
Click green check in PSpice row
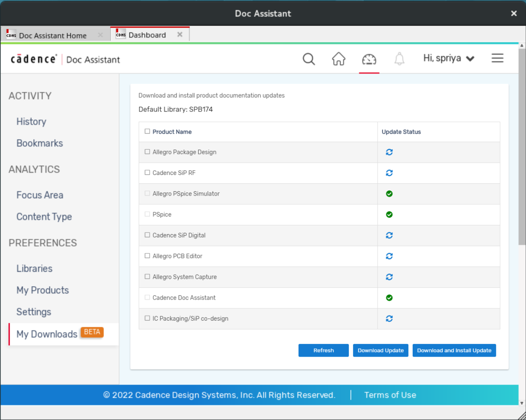click(389, 214)
